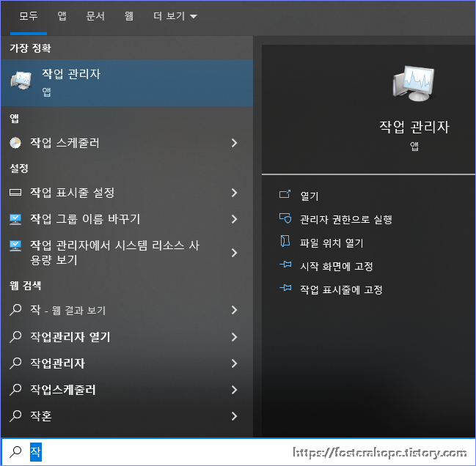This screenshot has width=476, height=466.
Task: Expand the 작업 표시줄 설정 arrow
Action: (234, 193)
